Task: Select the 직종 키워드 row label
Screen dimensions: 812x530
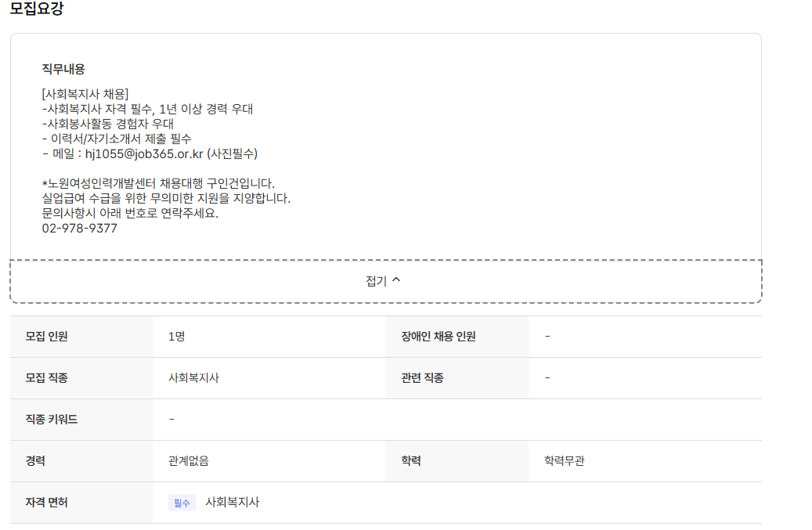Action: (52, 419)
